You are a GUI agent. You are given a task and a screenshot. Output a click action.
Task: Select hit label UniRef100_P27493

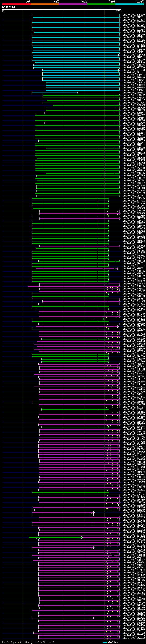tap(134, 615)
